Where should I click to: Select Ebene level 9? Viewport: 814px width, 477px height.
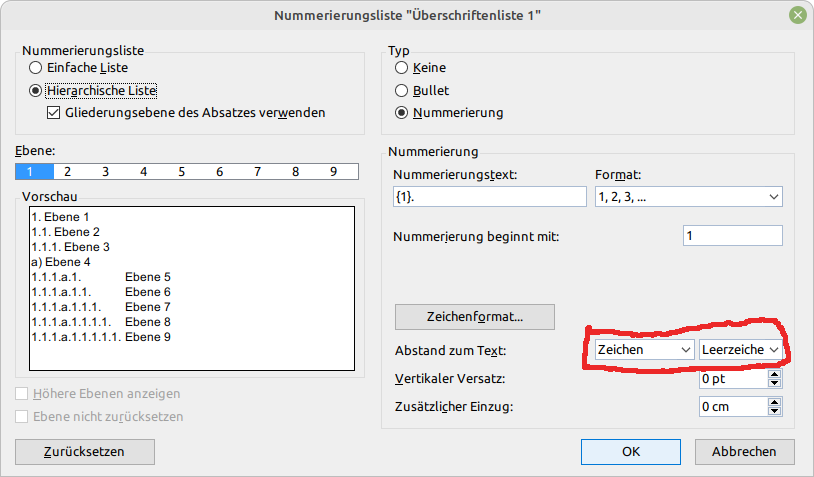pos(333,172)
